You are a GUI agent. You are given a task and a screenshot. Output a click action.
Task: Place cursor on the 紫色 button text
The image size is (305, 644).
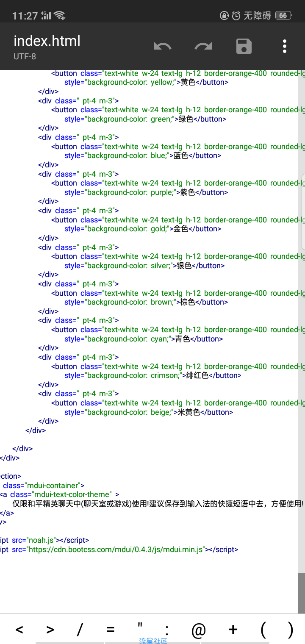click(187, 192)
